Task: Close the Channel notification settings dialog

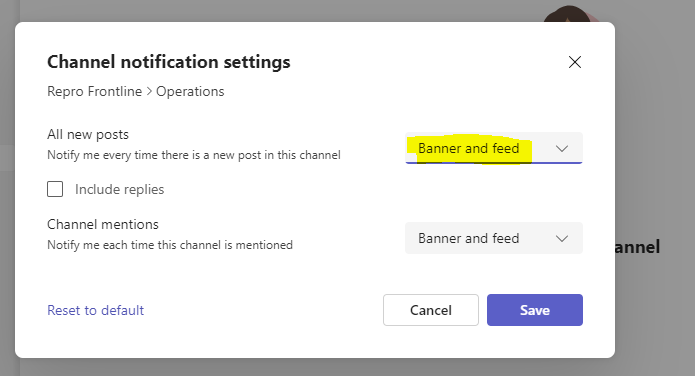Action: click(x=575, y=62)
